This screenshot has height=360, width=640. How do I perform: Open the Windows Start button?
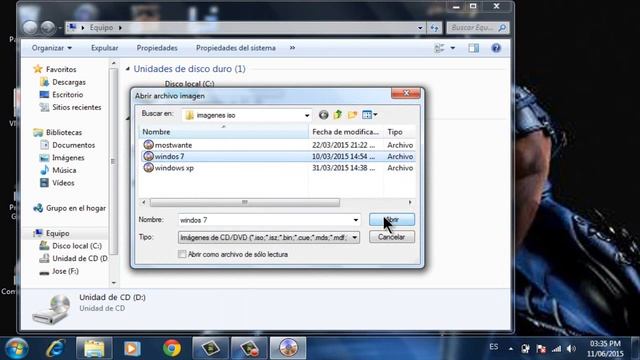(x=16, y=348)
